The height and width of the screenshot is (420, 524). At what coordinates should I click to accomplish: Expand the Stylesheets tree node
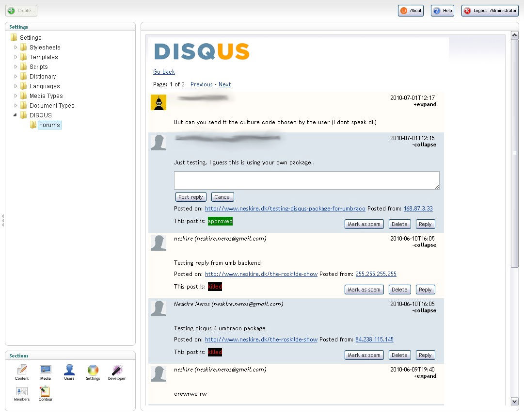point(16,47)
